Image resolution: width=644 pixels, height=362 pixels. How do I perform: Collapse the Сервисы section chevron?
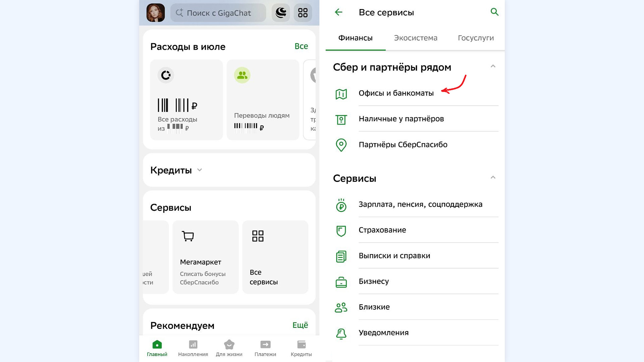click(x=493, y=177)
